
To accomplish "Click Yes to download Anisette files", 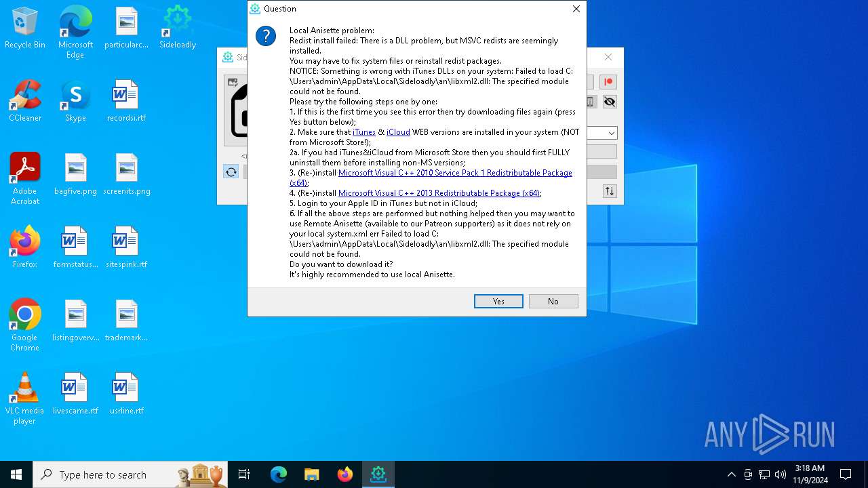I will (x=498, y=301).
